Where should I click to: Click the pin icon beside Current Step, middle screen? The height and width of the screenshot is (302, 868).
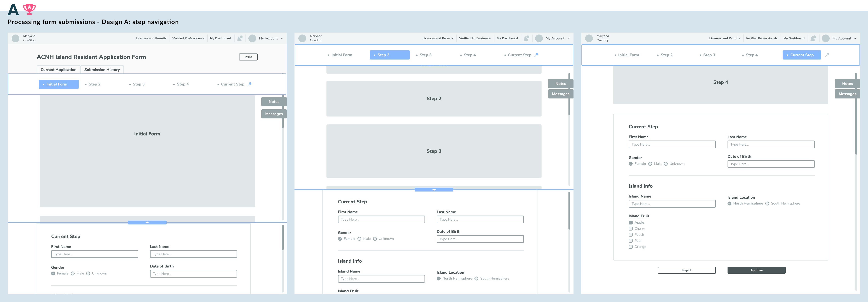click(536, 55)
